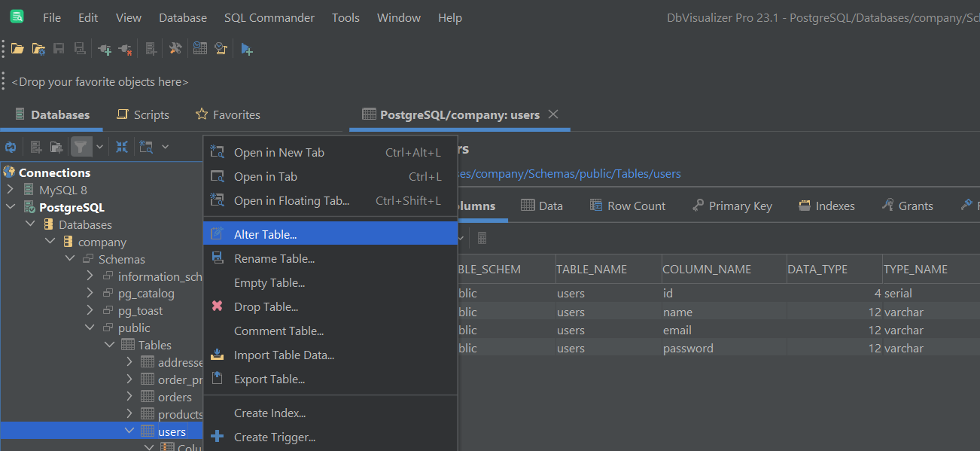980x451 pixels.
Task: Open the dropdown arrow next to the filter icon
Action: [99, 146]
